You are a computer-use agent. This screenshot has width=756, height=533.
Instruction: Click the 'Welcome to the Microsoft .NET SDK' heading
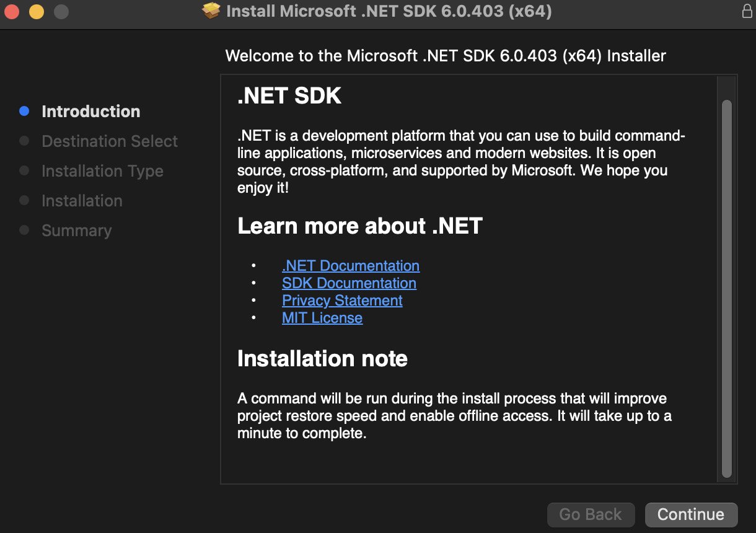click(x=446, y=56)
